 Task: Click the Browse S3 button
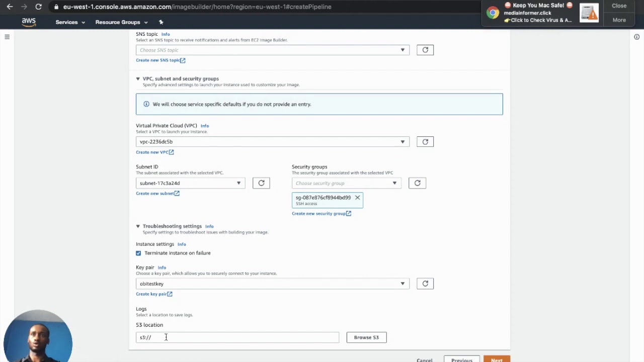366,337
